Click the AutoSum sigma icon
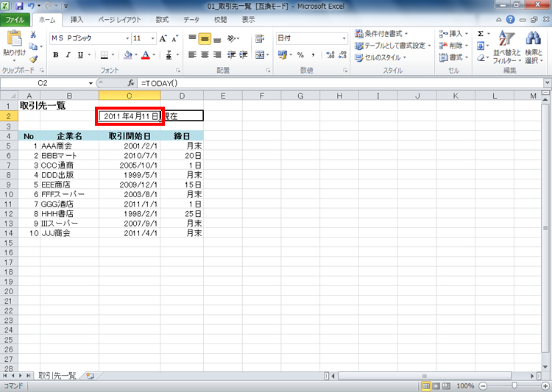The width and height of the screenshot is (552, 392). pyautogui.click(x=481, y=34)
